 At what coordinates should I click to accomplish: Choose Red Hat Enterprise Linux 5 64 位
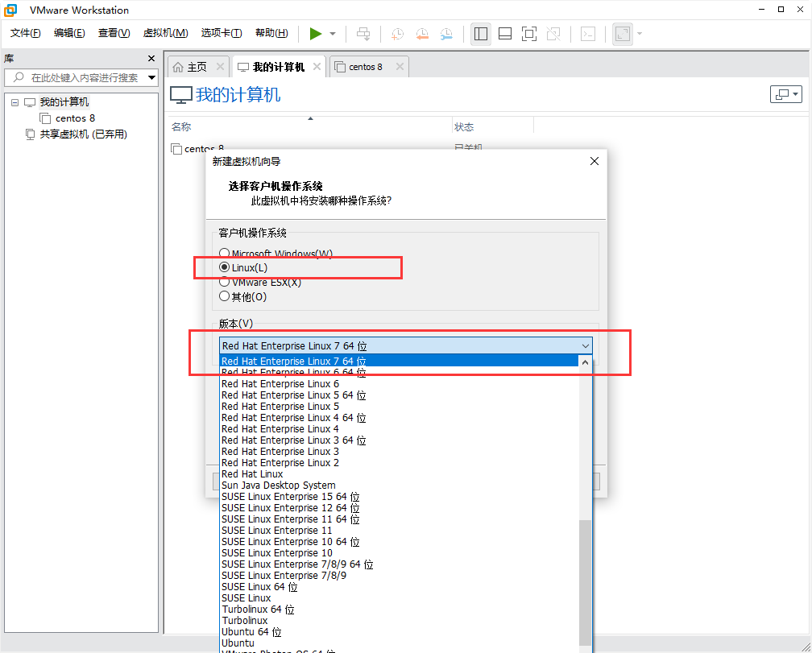[399, 395]
